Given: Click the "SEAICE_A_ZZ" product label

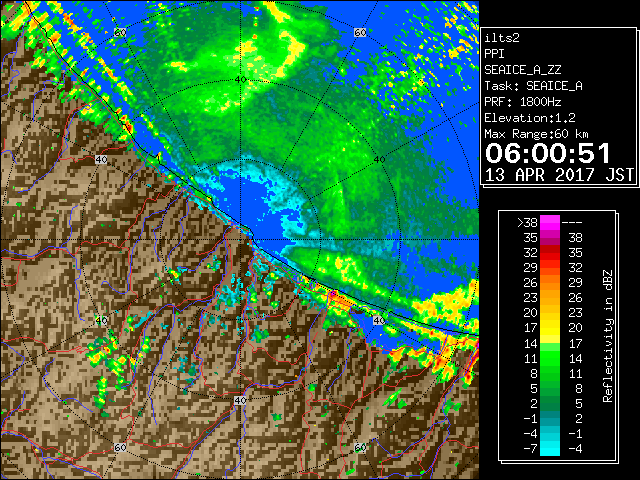Looking at the screenshot, I should [x=523, y=70].
